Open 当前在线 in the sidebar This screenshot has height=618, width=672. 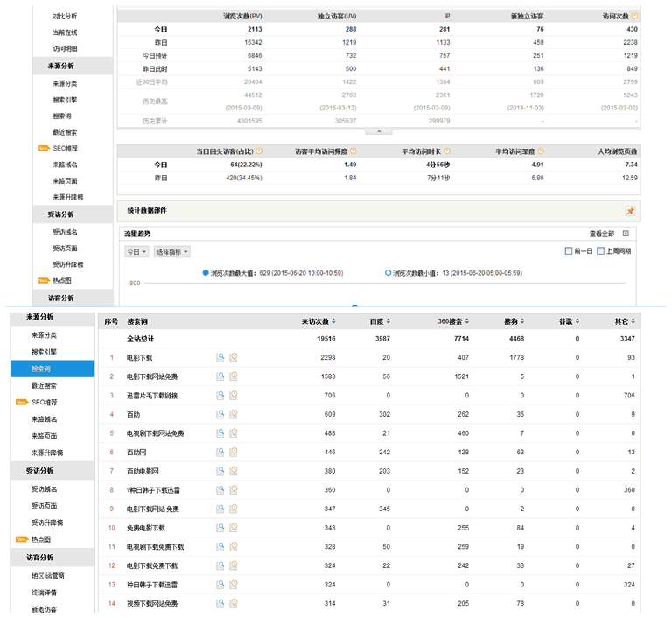click(x=65, y=32)
